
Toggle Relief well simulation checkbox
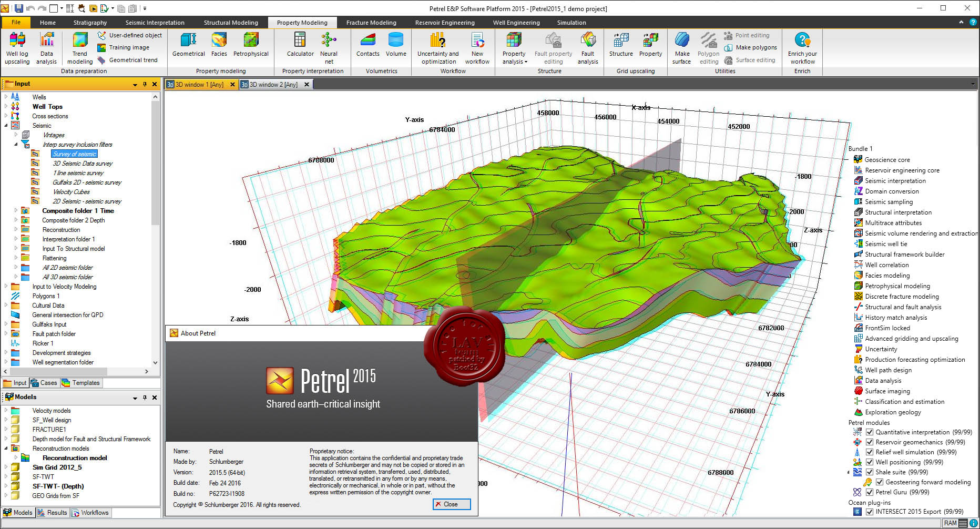click(x=870, y=452)
